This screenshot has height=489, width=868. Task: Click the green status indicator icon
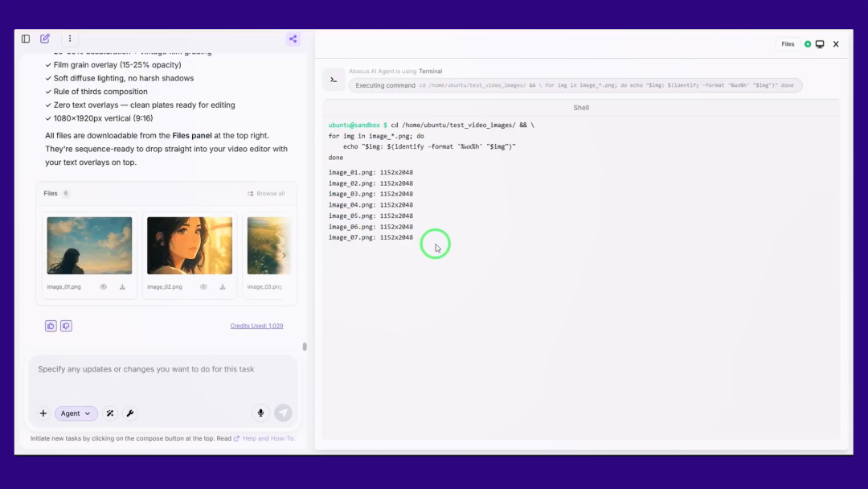point(809,44)
